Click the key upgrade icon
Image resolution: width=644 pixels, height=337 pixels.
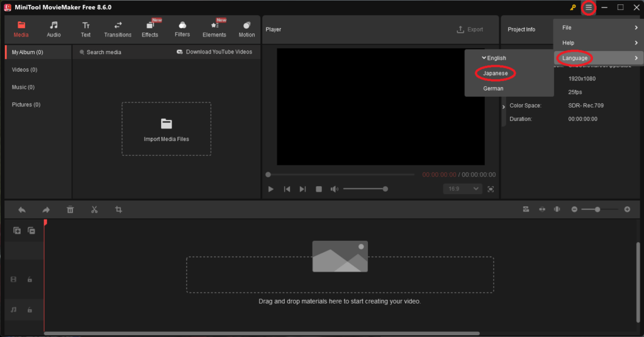pyautogui.click(x=573, y=8)
